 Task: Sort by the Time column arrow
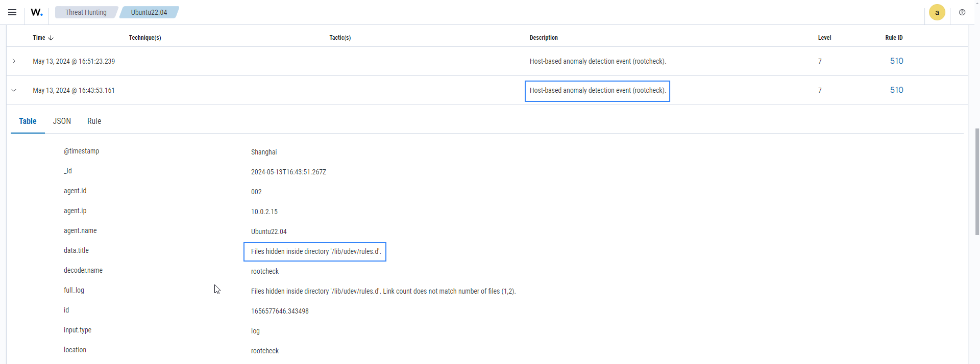51,38
